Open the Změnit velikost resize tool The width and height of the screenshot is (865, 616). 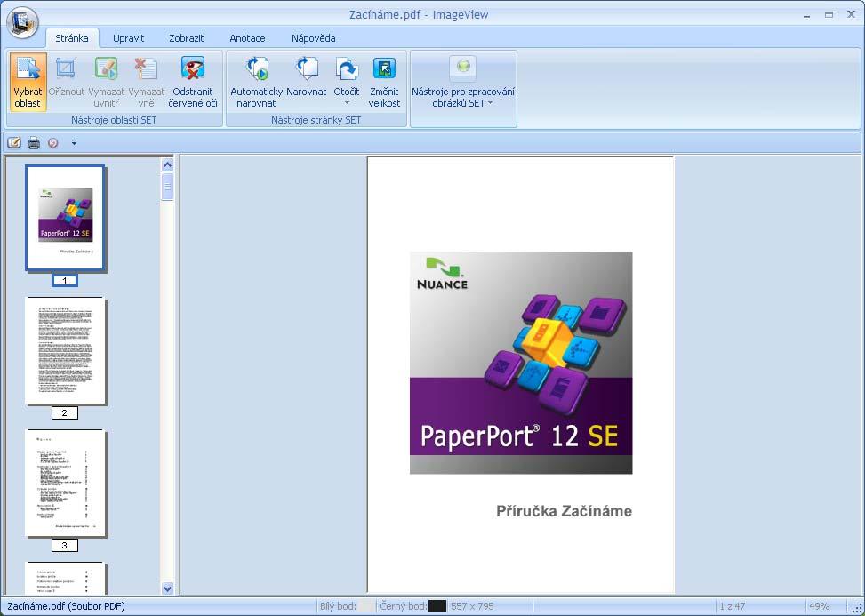point(385,82)
